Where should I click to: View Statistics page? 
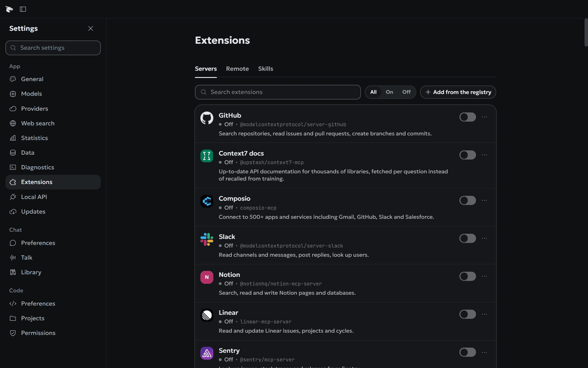pyautogui.click(x=53, y=138)
